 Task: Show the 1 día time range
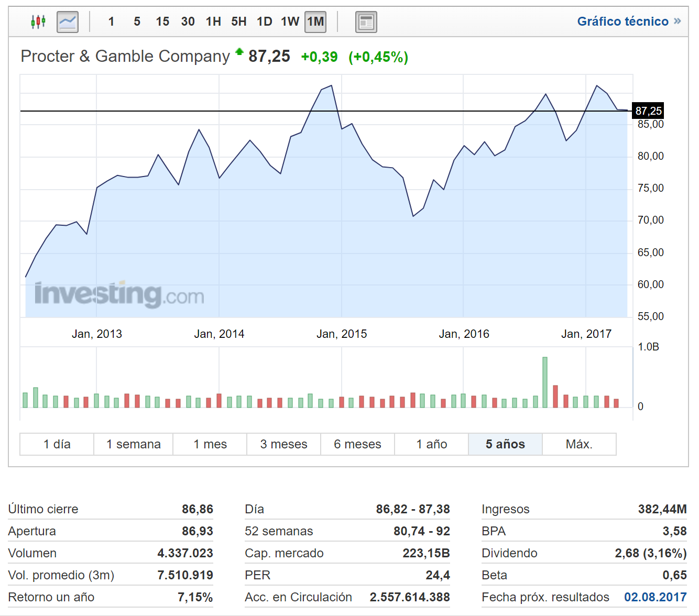click(57, 444)
